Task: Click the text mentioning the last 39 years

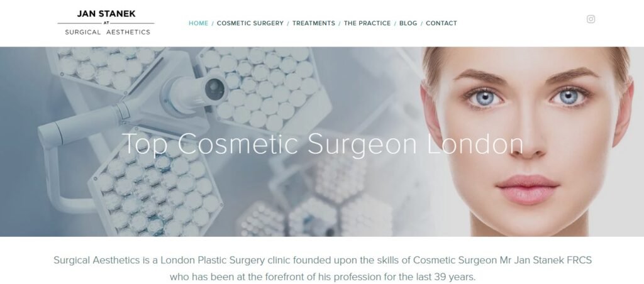Action: 323,276
